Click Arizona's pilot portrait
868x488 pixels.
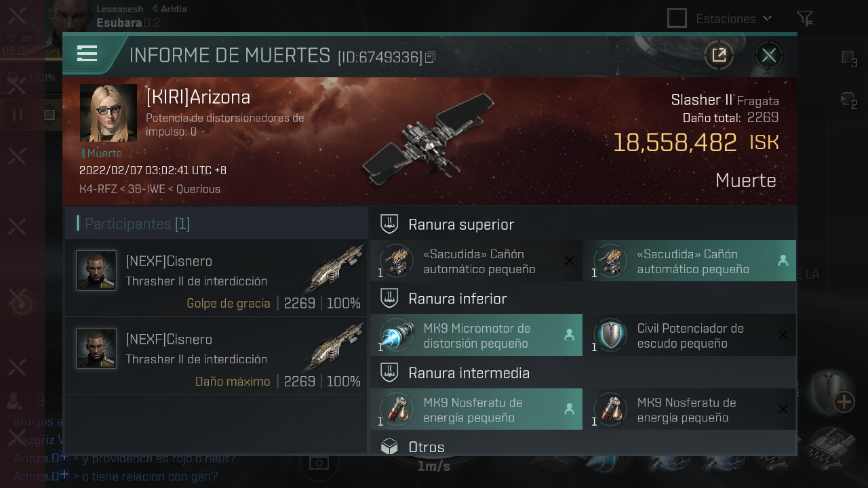pos(108,113)
